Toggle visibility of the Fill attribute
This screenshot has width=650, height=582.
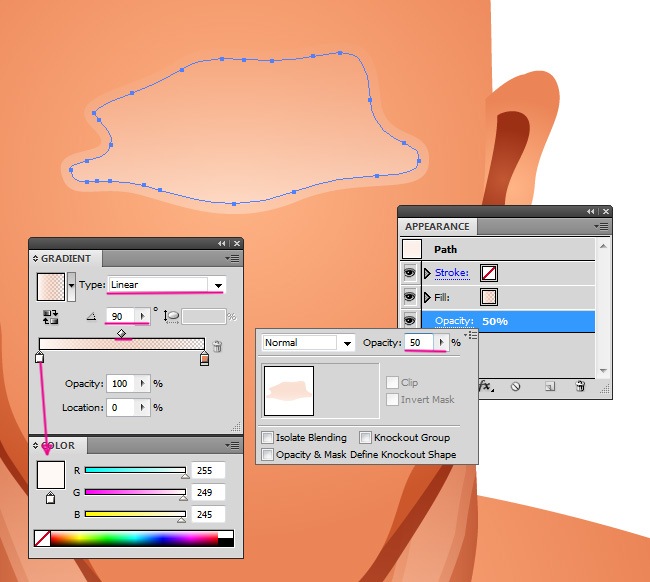tap(410, 297)
